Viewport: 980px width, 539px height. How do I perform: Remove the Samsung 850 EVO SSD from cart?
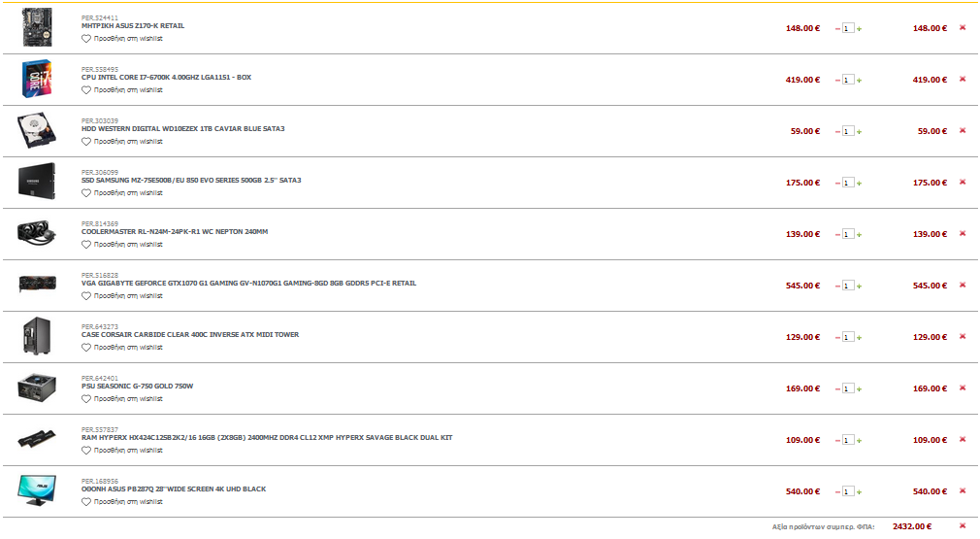pyautogui.click(x=963, y=182)
